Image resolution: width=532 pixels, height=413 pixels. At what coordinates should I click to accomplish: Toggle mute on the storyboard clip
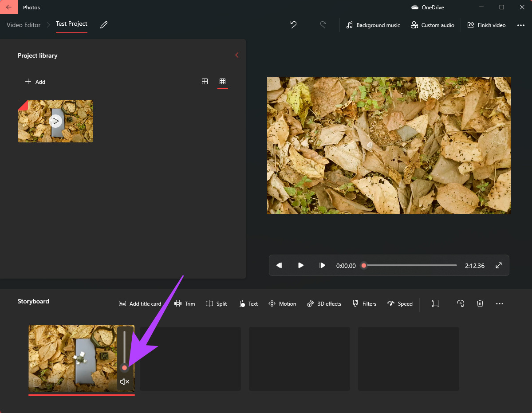tap(125, 382)
